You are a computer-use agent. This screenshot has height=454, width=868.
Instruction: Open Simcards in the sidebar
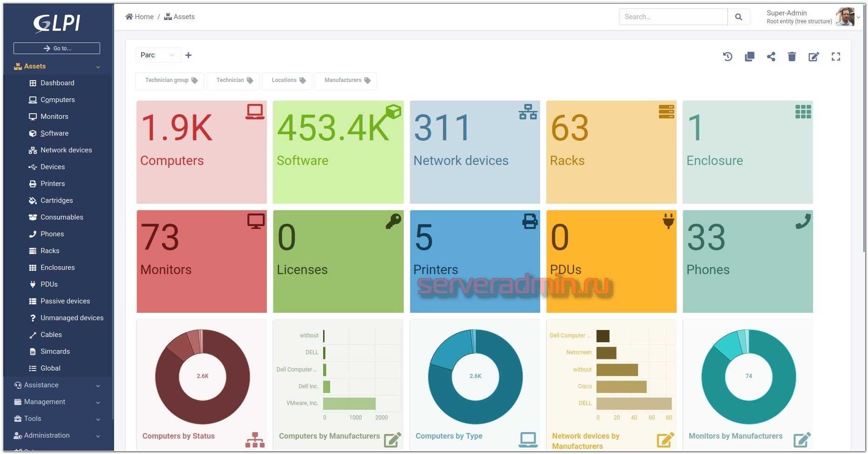[55, 351]
